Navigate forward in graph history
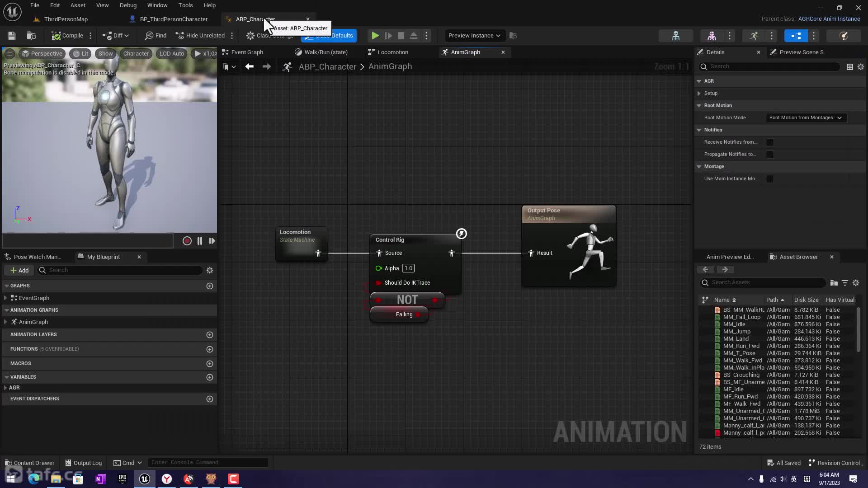The image size is (868, 488). tap(267, 67)
